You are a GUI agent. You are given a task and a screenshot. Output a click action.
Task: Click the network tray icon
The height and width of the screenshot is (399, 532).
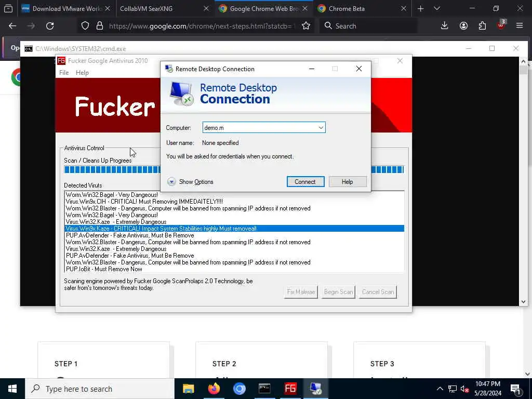(453, 389)
